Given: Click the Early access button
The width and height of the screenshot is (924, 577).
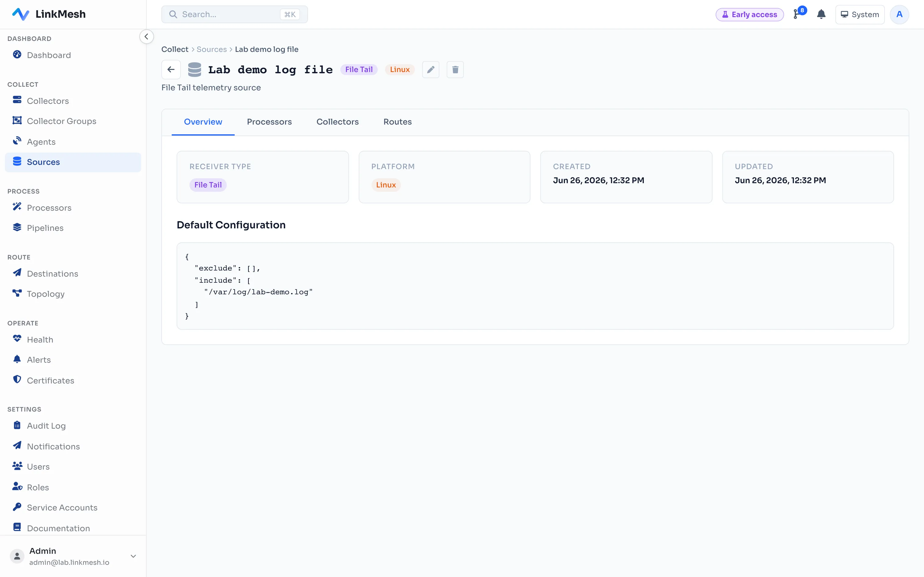Looking at the screenshot, I should 750,15.
